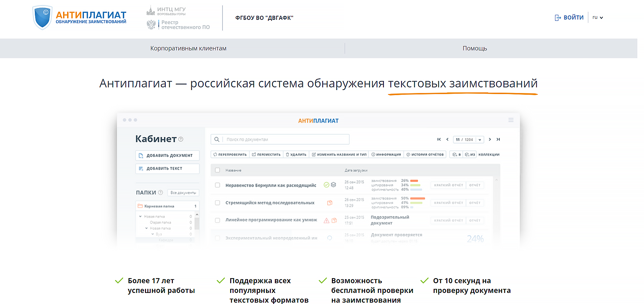Image resolution: width=644 pixels, height=304 pixels.
Task: Open ОТЧЁТ for the Стремящийся метод row
Action: pyautogui.click(x=475, y=203)
